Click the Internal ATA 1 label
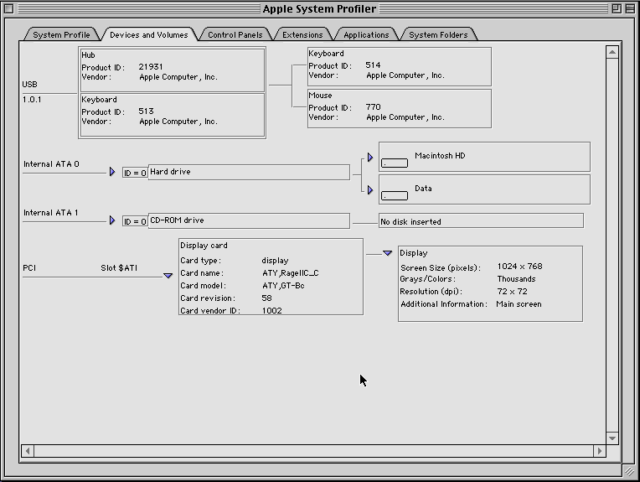 click(50, 212)
